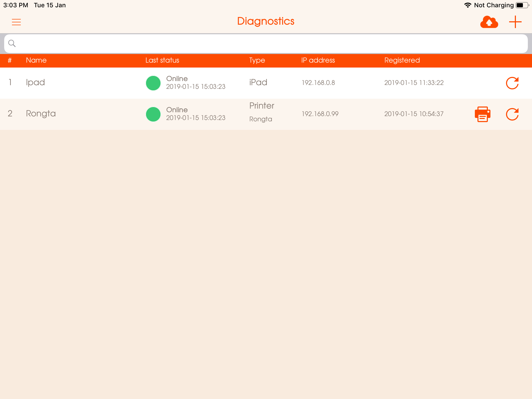Add a new device with plus icon

515,22
